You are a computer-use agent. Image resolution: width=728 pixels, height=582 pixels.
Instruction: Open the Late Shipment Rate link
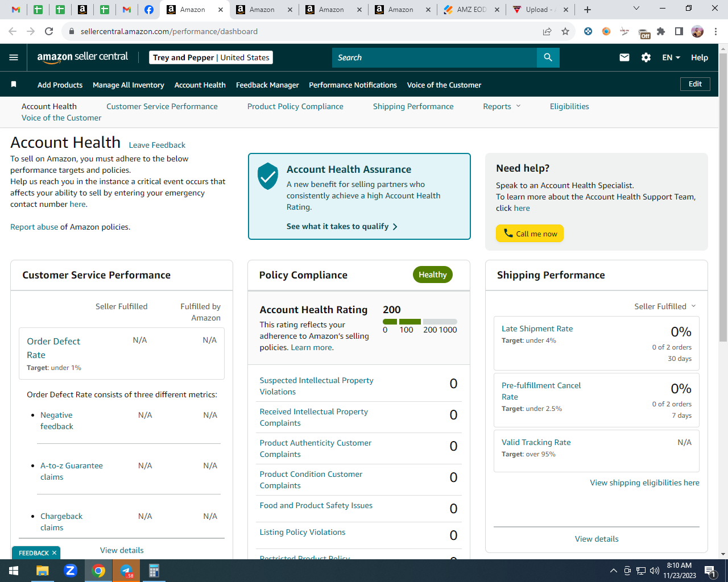pos(537,329)
